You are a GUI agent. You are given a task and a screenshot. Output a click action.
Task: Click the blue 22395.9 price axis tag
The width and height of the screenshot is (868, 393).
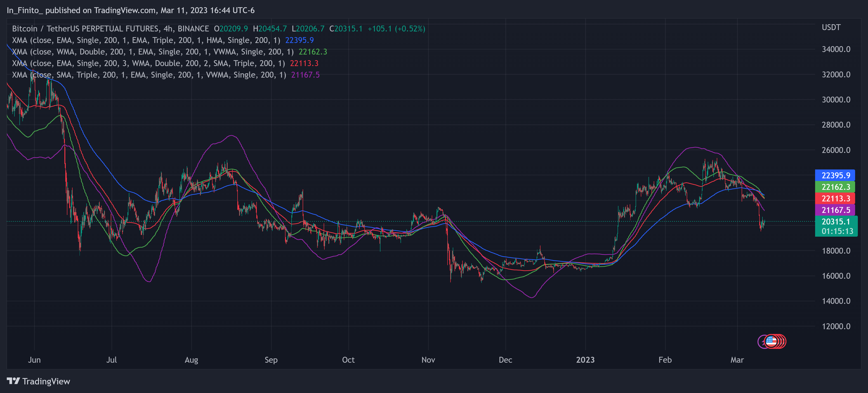tap(835, 175)
